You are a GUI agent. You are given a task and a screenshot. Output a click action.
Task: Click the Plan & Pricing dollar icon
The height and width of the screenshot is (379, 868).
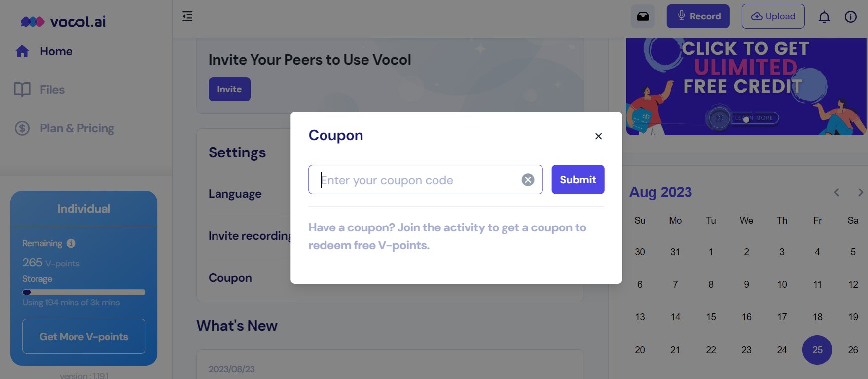pos(22,128)
